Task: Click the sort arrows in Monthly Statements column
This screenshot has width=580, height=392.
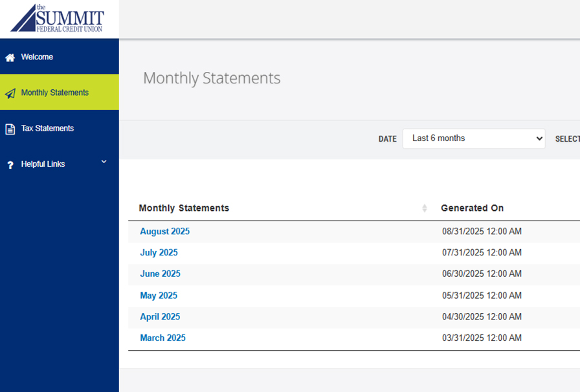Action: coord(425,208)
